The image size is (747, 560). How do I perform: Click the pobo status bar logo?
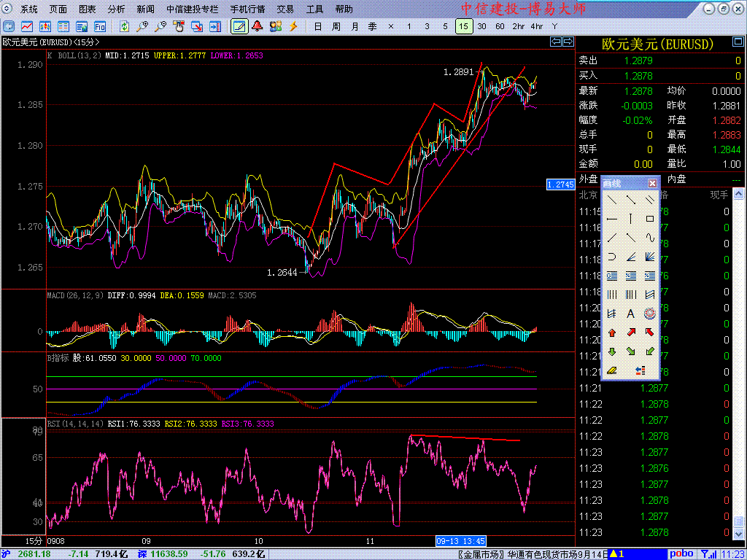pos(681,554)
